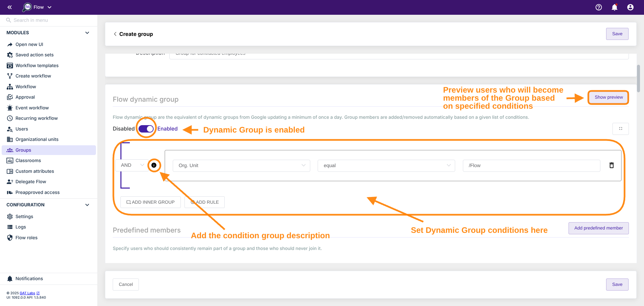Go back using arrow beside Create group
The height and width of the screenshot is (306, 644).
(115, 34)
